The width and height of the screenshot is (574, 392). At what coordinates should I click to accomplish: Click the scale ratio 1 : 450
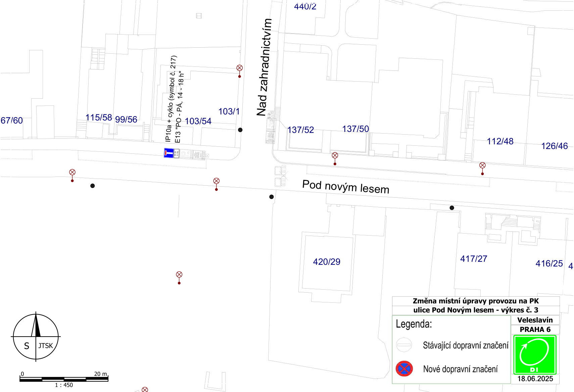(64, 385)
